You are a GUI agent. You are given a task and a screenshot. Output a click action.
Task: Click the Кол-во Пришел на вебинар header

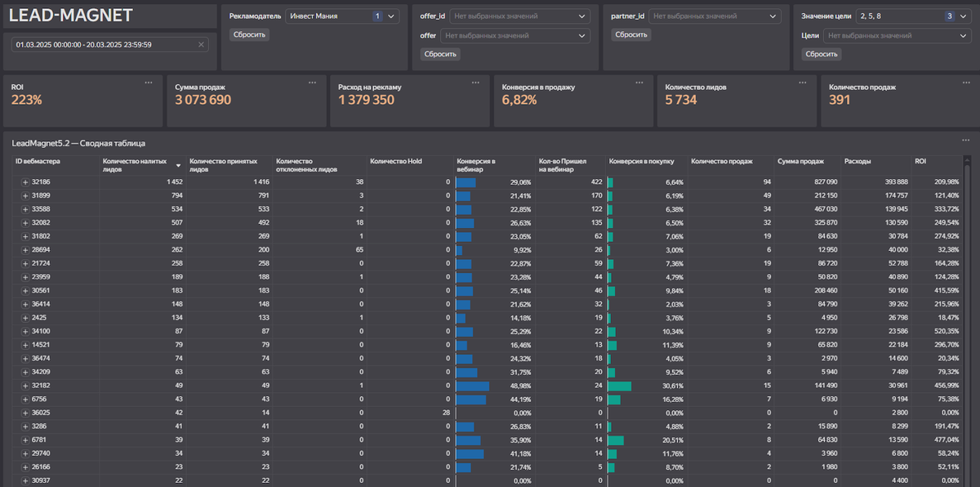563,165
